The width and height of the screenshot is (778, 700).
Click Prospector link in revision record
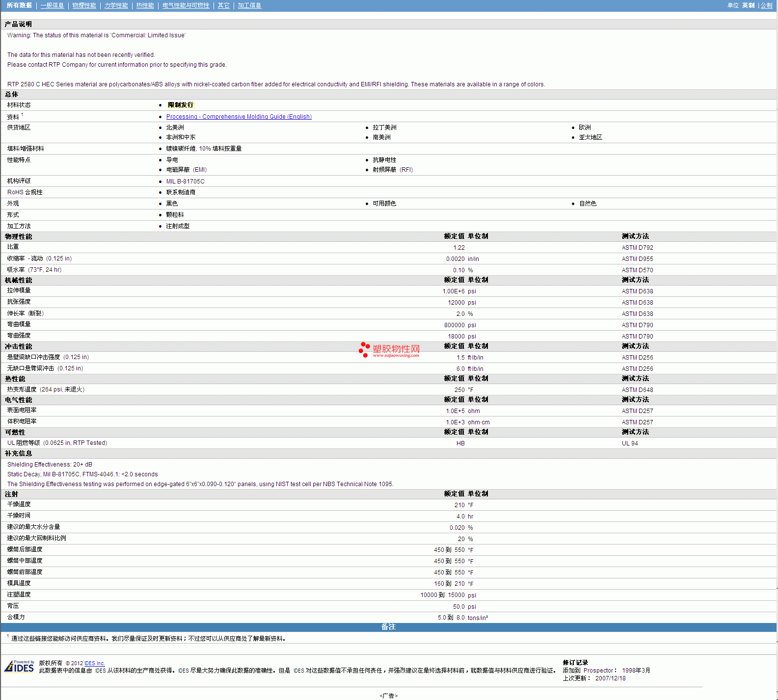pyautogui.click(x=598, y=671)
